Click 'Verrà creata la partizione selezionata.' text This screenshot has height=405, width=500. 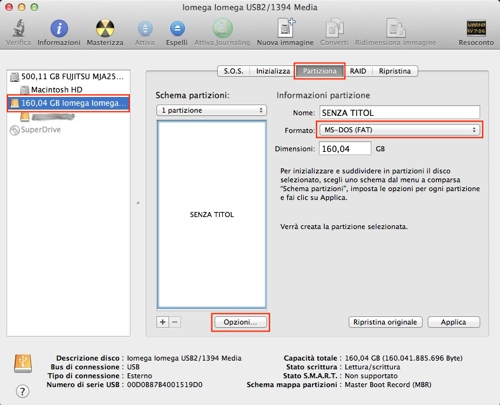344,227
